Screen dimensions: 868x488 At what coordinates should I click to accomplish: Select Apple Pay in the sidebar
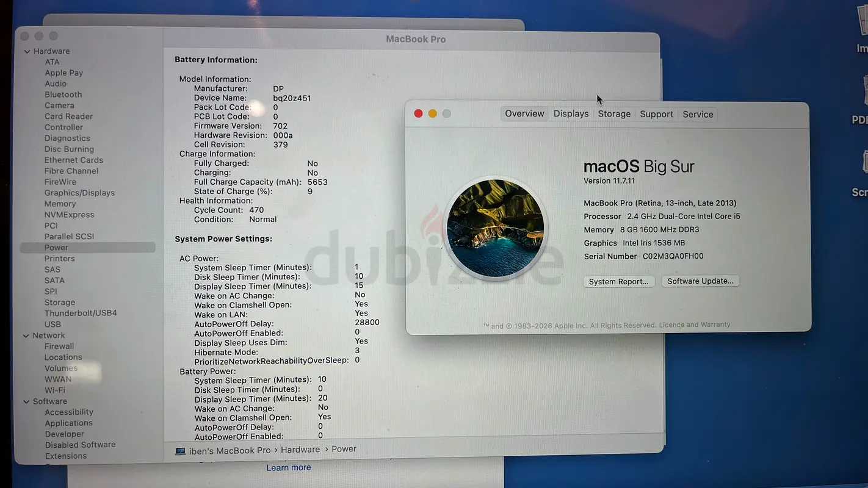[63, 73]
